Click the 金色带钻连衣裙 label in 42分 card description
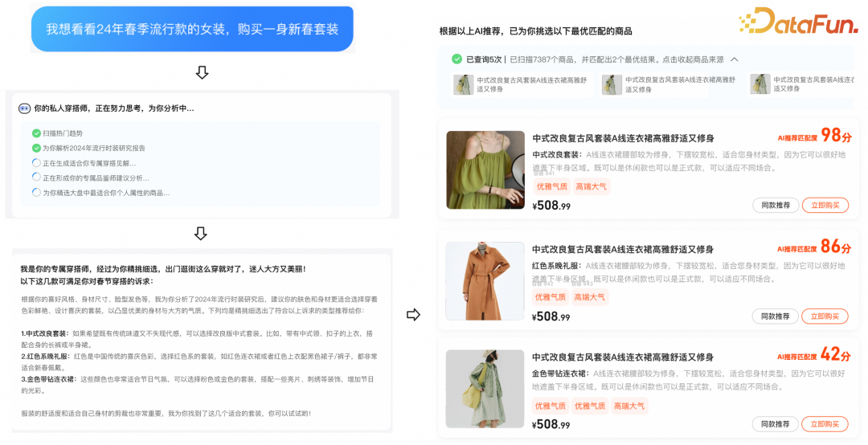 (x=561, y=374)
